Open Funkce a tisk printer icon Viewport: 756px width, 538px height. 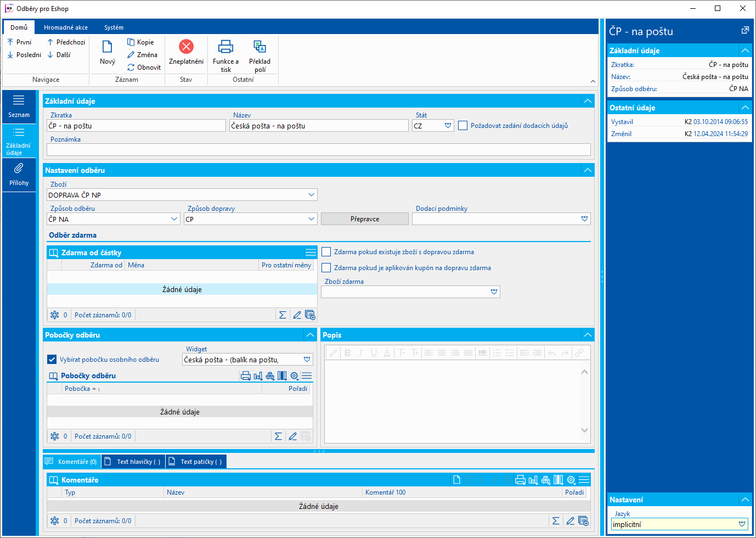click(226, 47)
